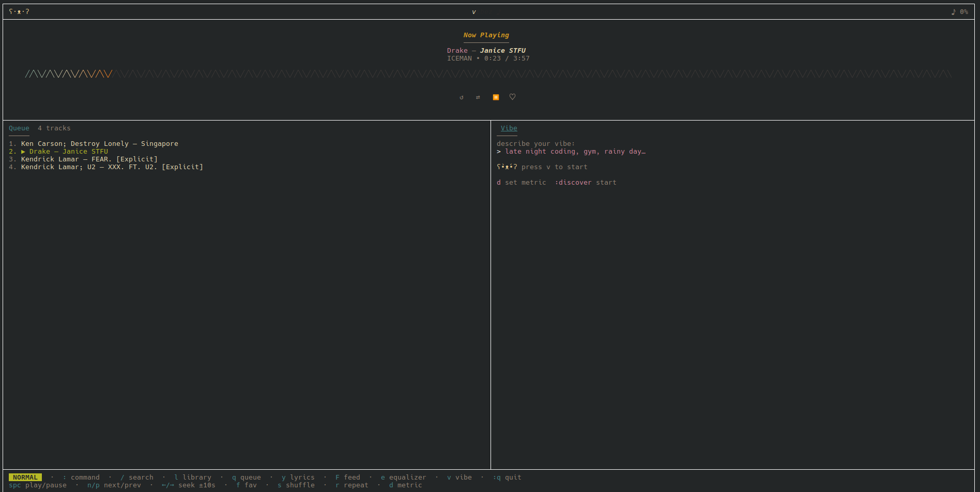The image size is (980, 492).
Task: Click the Drake artist name in Now Playing
Action: click(x=457, y=51)
